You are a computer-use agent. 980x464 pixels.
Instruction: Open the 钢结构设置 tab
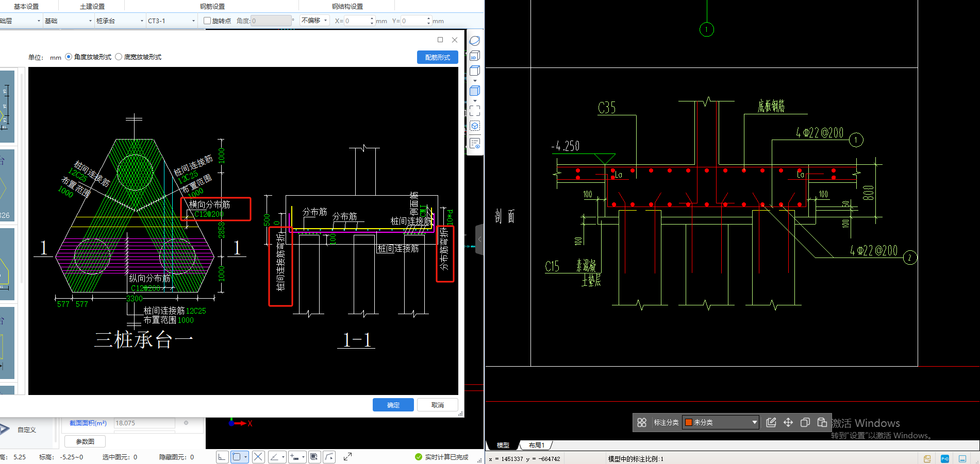coord(347,7)
